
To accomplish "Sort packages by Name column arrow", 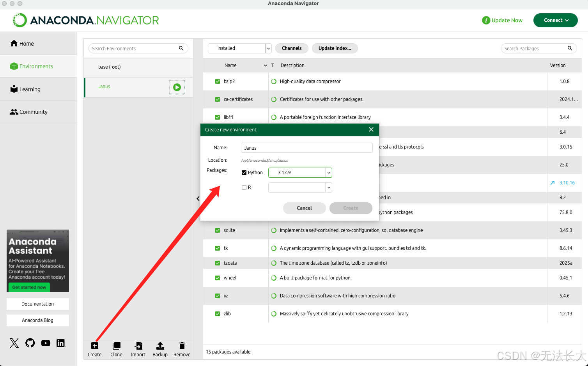I will click(x=266, y=65).
